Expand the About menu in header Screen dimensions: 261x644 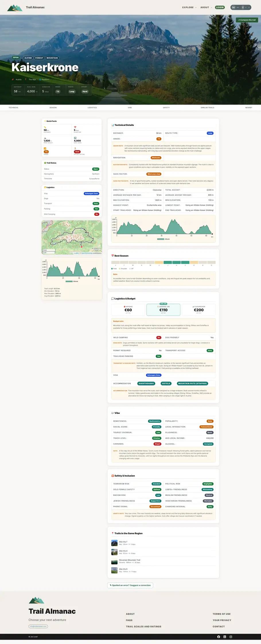[206, 7]
